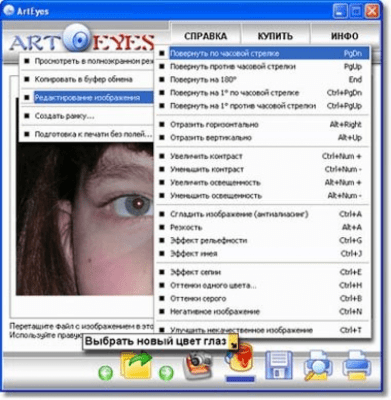
Task: Minimize the ArtEyes window
Action: click(x=340, y=11)
